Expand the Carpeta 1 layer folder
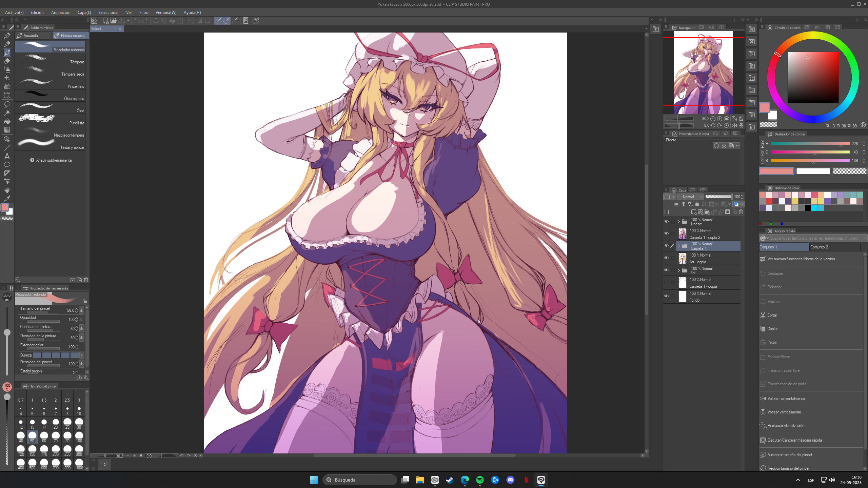The width and height of the screenshot is (868, 488). [x=679, y=246]
